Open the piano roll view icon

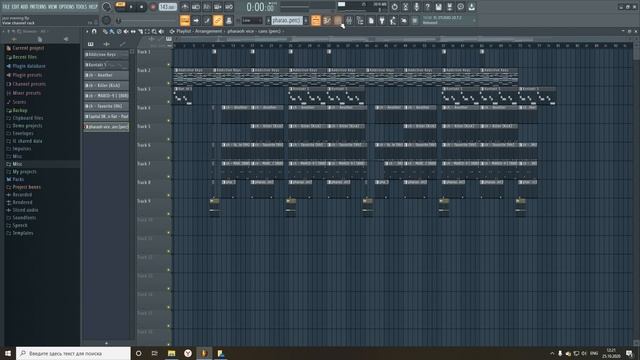(327, 20)
